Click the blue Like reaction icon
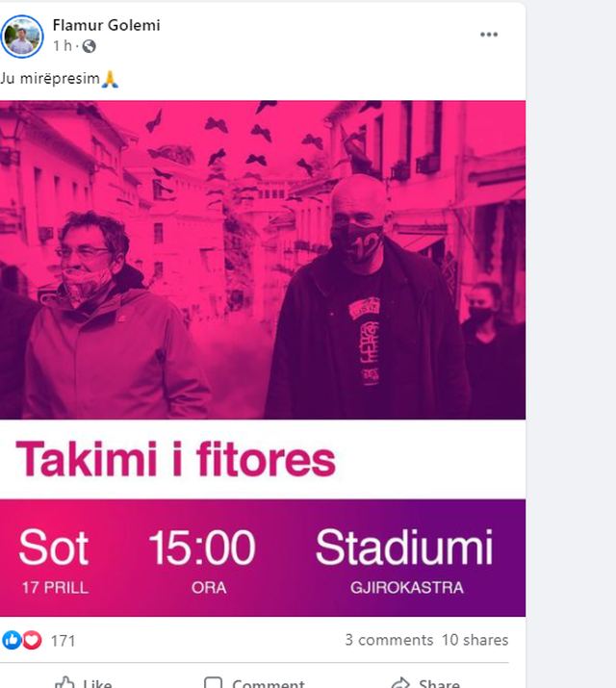Viewport: 616px width, 688px height. tap(12, 640)
